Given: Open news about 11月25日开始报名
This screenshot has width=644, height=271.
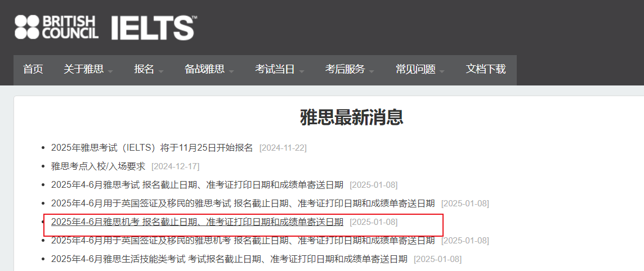Looking at the screenshot, I should (x=152, y=148).
